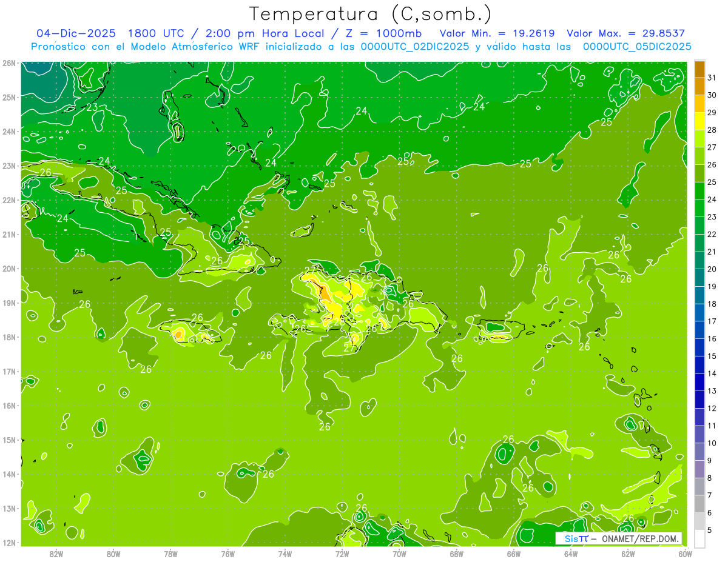
Task: Click the "0000UTC_02DIC2025" initialization time
Action: (x=415, y=47)
